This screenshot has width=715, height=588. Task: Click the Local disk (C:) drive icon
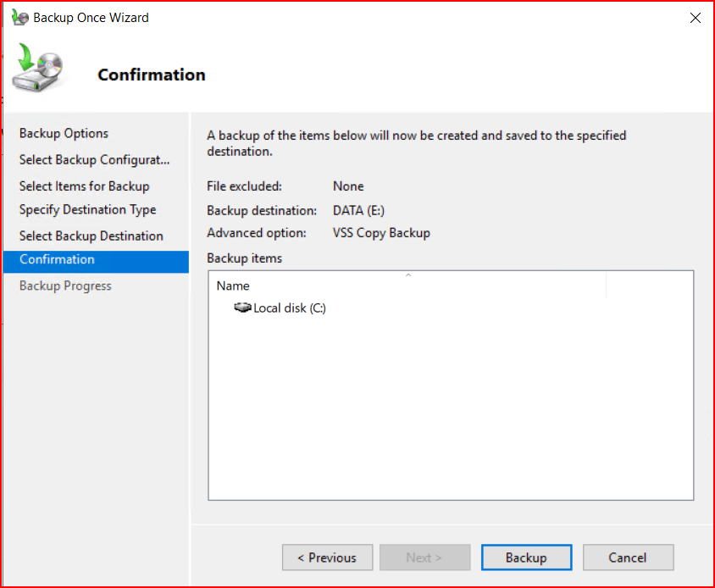pyautogui.click(x=242, y=308)
